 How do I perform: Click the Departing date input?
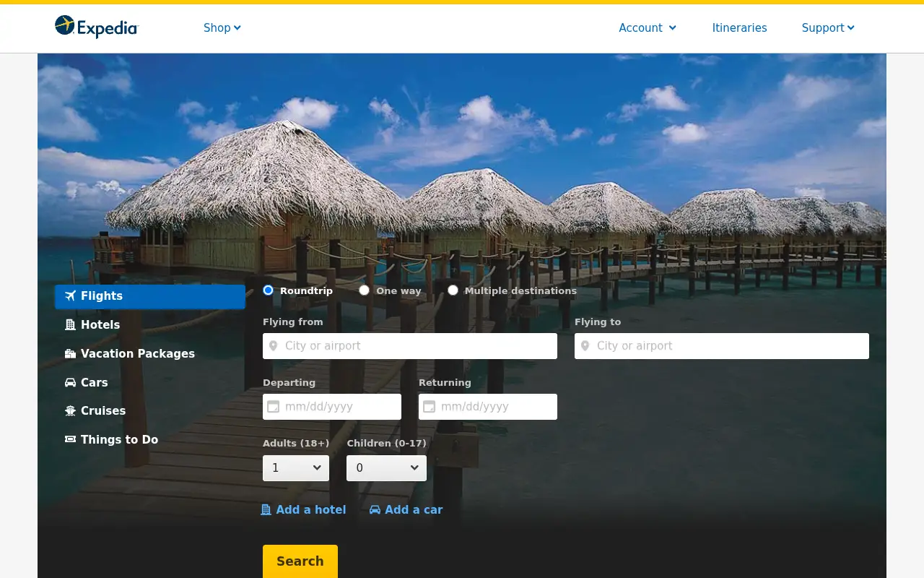332,407
